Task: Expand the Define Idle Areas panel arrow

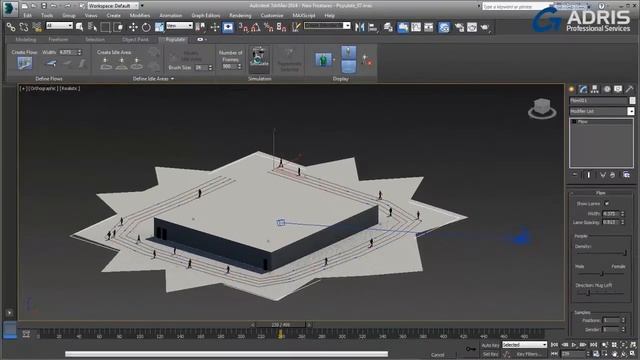Action: 173,79
